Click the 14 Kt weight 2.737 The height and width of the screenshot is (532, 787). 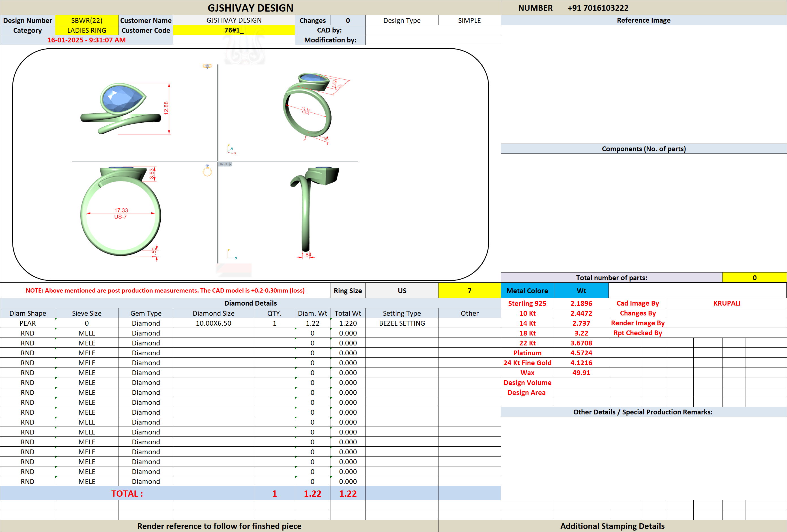click(581, 323)
